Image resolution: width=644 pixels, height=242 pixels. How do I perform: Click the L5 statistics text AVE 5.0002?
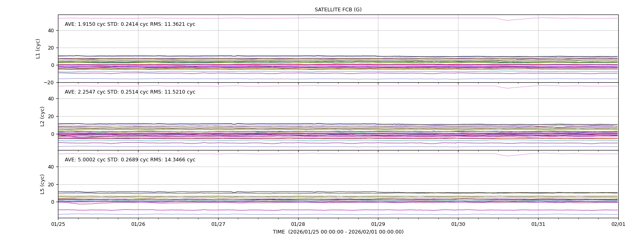[x=130, y=160]
